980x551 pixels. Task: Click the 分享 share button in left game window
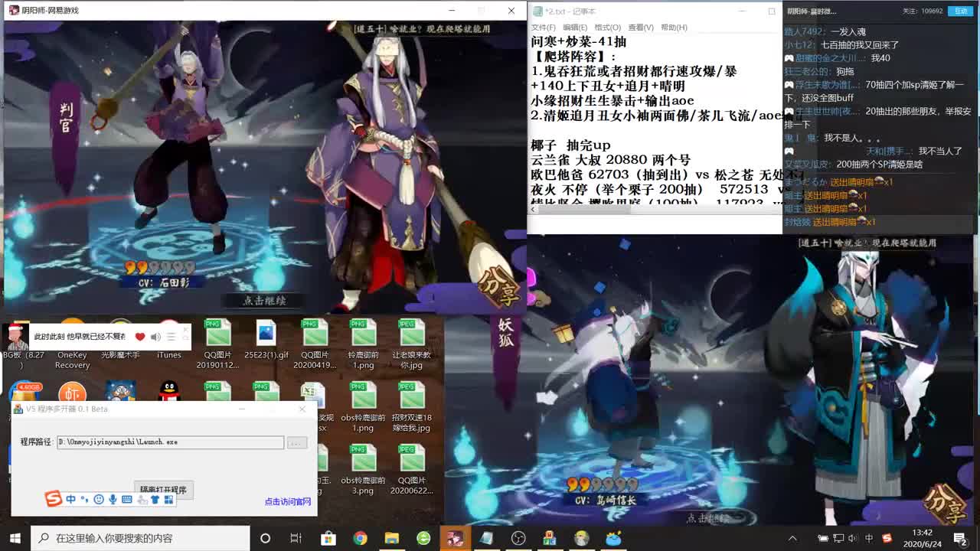point(499,288)
